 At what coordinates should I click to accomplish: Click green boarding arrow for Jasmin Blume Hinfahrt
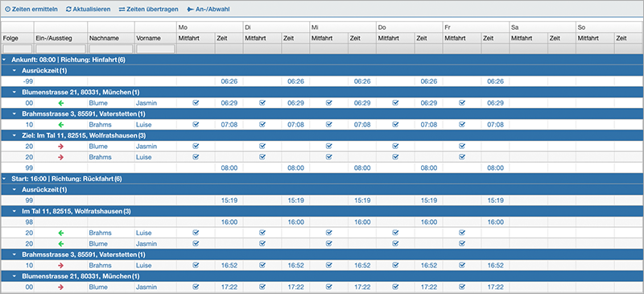pyautogui.click(x=61, y=103)
